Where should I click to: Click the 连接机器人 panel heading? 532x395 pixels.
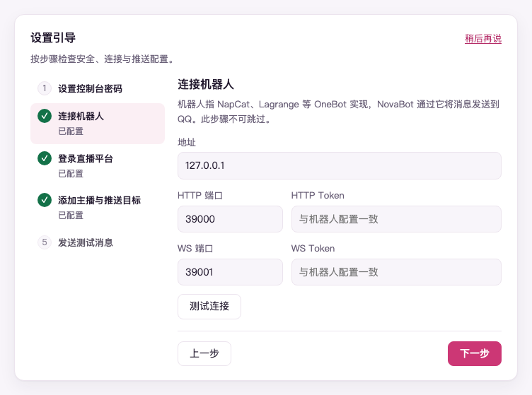point(206,84)
